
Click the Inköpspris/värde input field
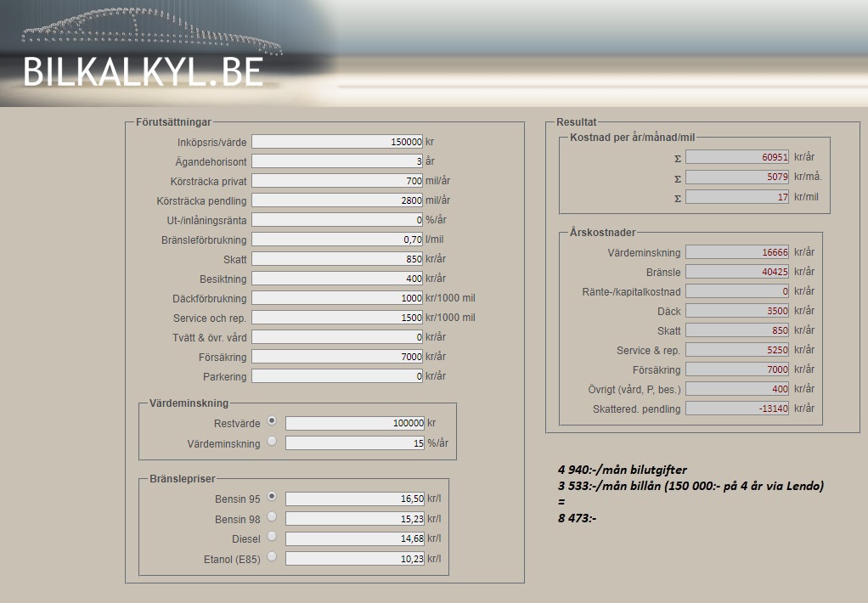337,142
